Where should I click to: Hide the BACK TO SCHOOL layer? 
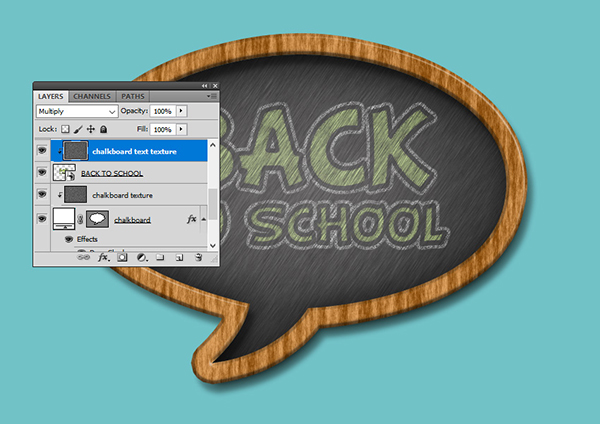[x=42, y=173]
